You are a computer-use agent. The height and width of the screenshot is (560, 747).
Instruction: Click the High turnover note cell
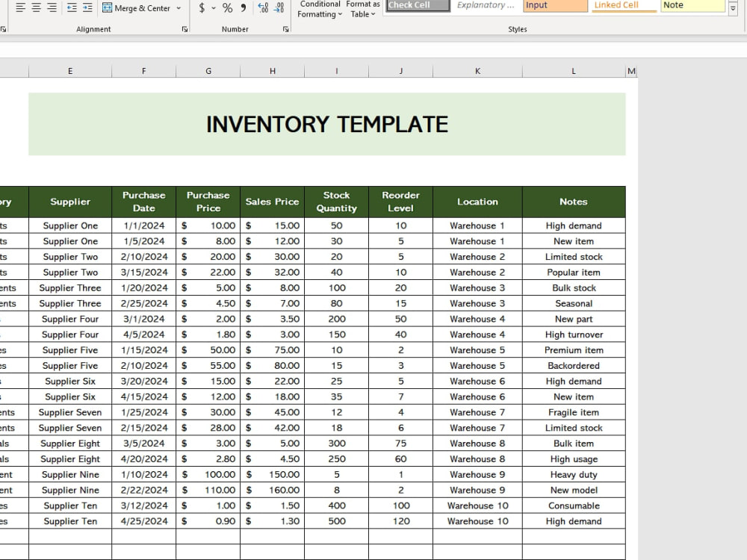pos(574,335)
